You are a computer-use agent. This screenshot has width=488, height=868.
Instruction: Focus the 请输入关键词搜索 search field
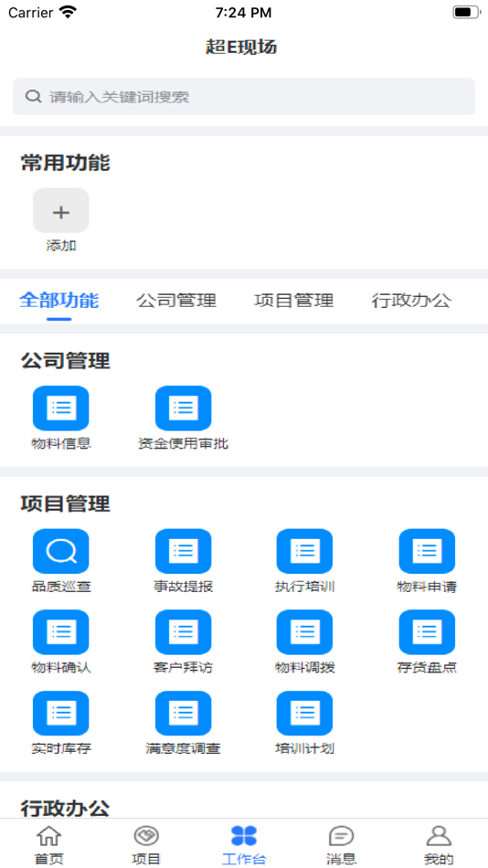[244, 96]
